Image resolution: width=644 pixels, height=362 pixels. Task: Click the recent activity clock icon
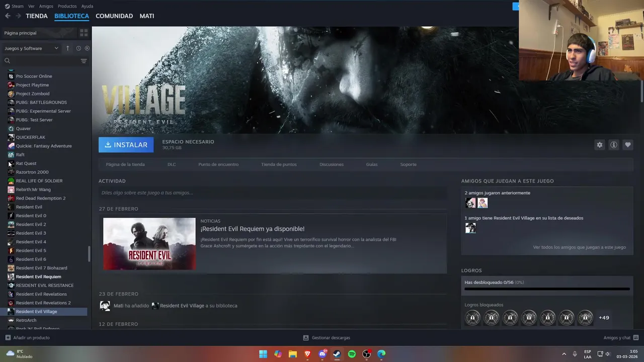(x=78, y=48)
